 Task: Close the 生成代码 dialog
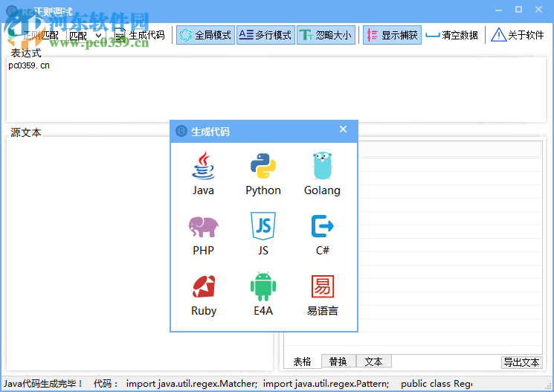tap(343, 129)
